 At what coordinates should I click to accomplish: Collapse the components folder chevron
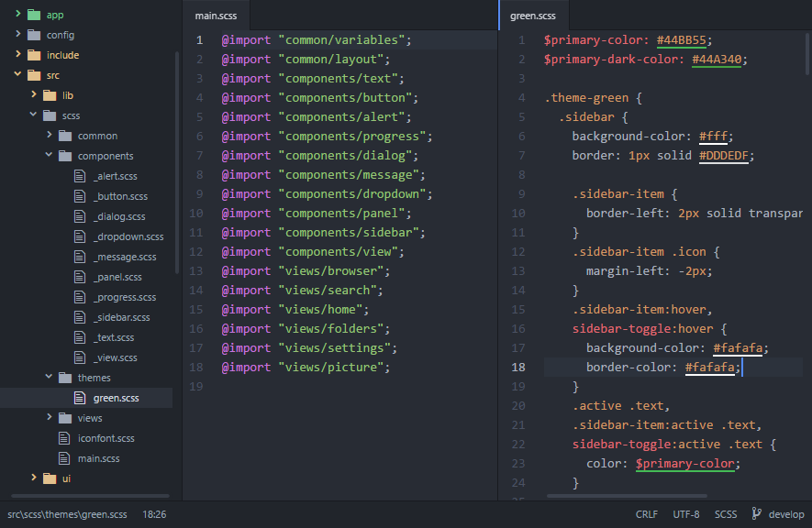coord(50,155)
